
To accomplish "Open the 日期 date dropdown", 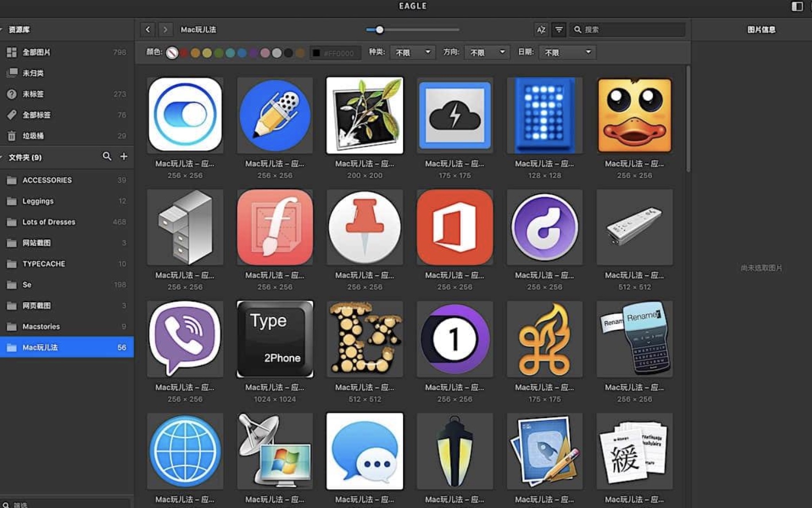I will tap(567, 52).
